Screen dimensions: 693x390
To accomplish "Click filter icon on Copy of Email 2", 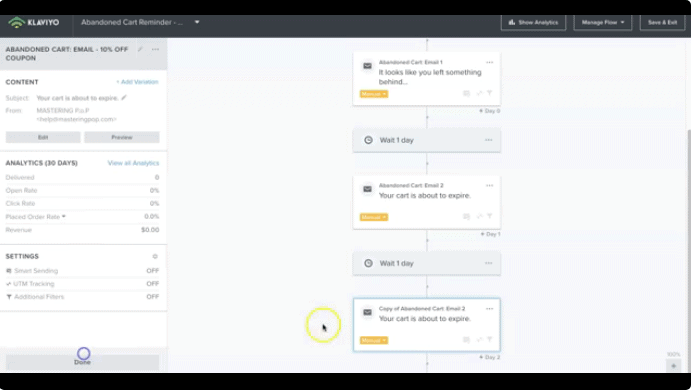I will pyautogui.click(x=490, y=340).
